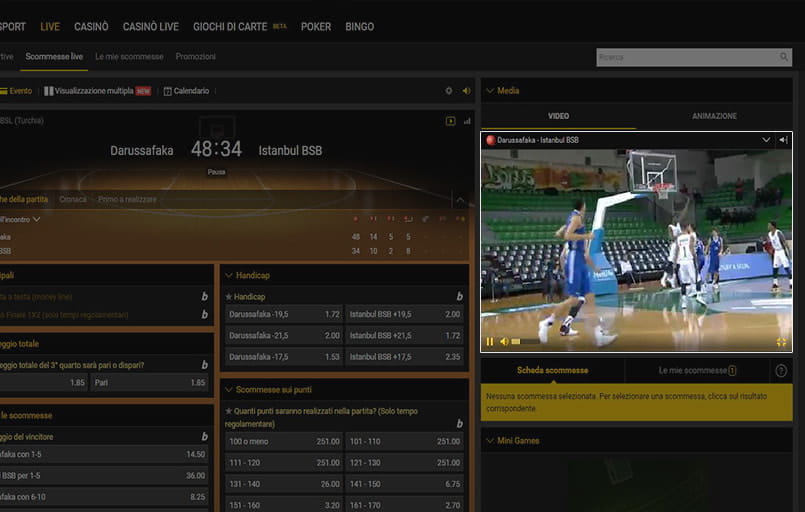
Task: Toggle the speaker sound icon beside gear
Action: [466, 91]
